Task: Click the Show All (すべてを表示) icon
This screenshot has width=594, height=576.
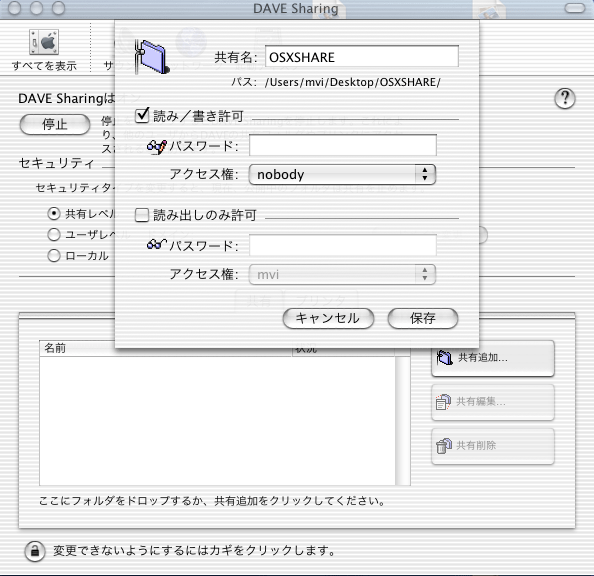Action: click(44, 41)
